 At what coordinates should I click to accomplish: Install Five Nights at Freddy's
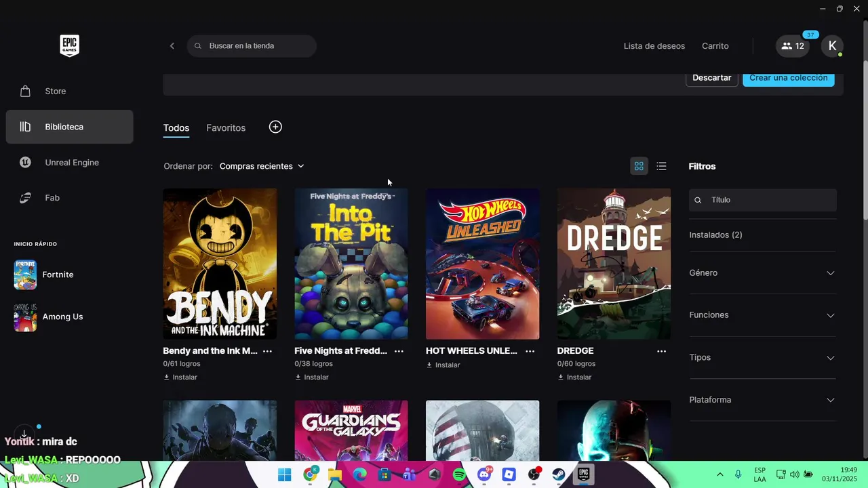pos(312,378)
